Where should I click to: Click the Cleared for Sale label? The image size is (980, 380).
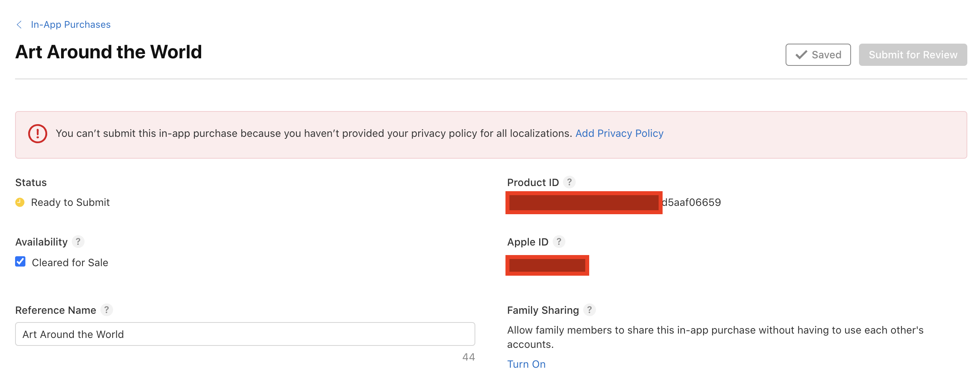(x=70, y=263)
